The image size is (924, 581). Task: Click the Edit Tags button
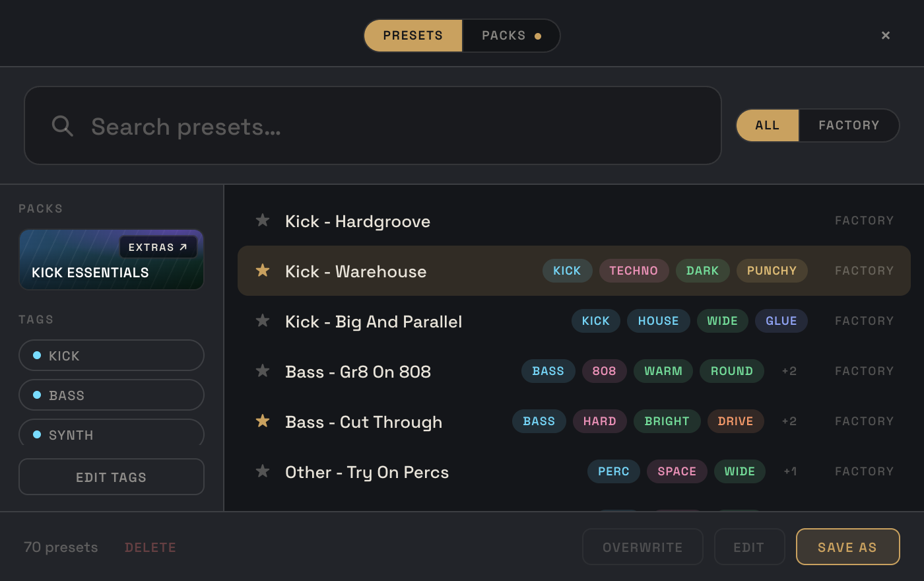(112, 477)
